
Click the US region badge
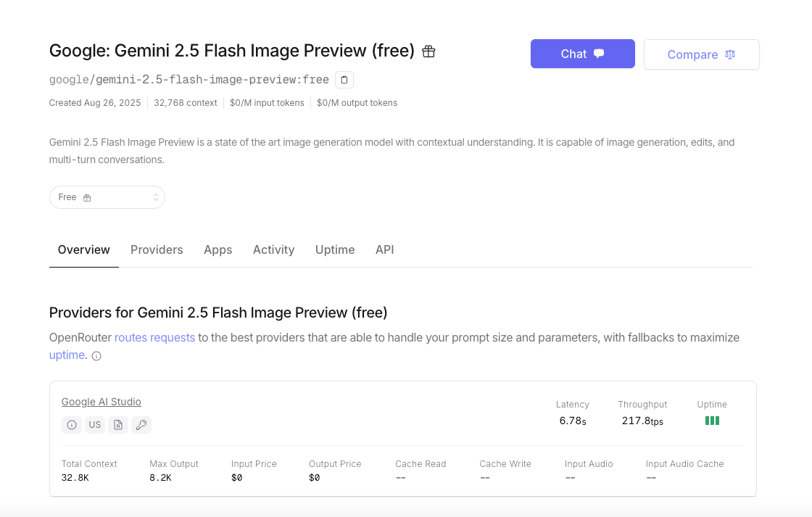pos(95,425)
